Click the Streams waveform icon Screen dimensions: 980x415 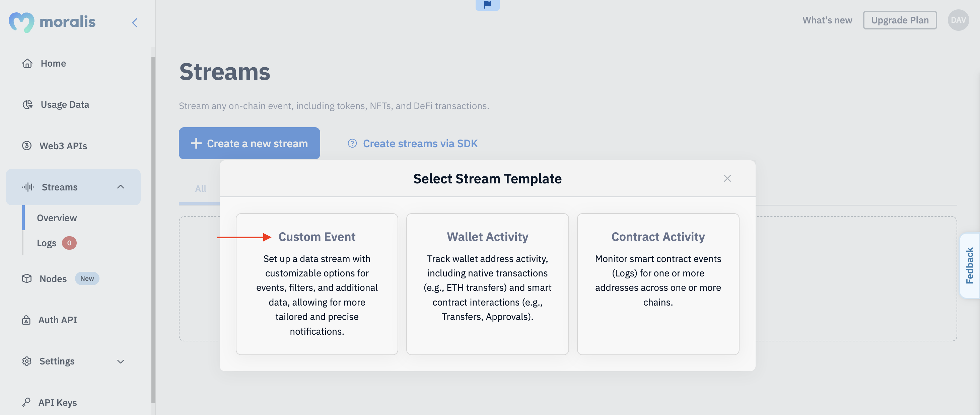(28, 187)
